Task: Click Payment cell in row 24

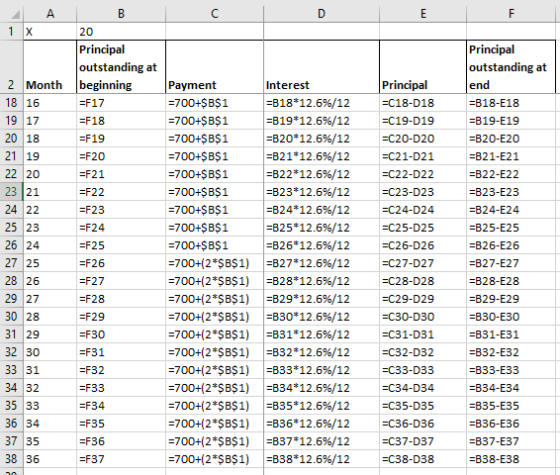Action: click(x=214, y=210)
